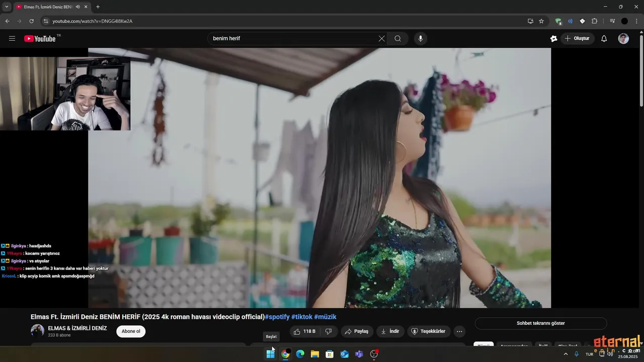644x362 pixels.
Task: Install app icon in the address bar
Action: click(530, 21)
